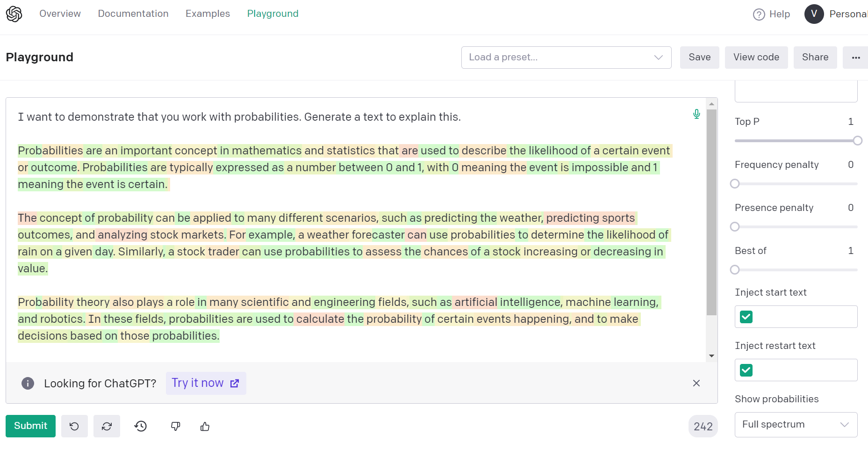
Task: Click the Try it now link
Action: point(206,383)
